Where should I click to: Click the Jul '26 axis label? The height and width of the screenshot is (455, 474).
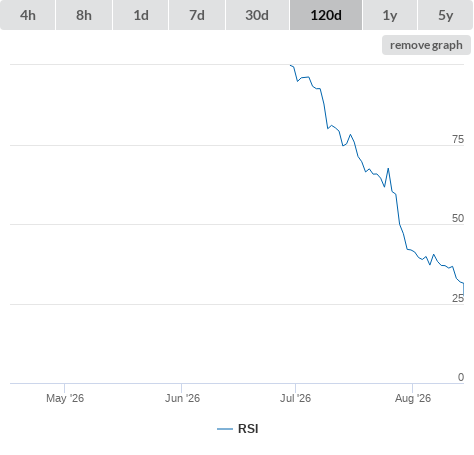[x=295, y=398]
